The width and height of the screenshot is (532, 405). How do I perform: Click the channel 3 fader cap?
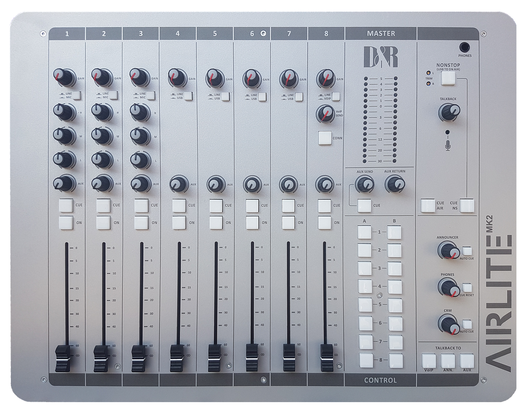[x=138, y=358]
